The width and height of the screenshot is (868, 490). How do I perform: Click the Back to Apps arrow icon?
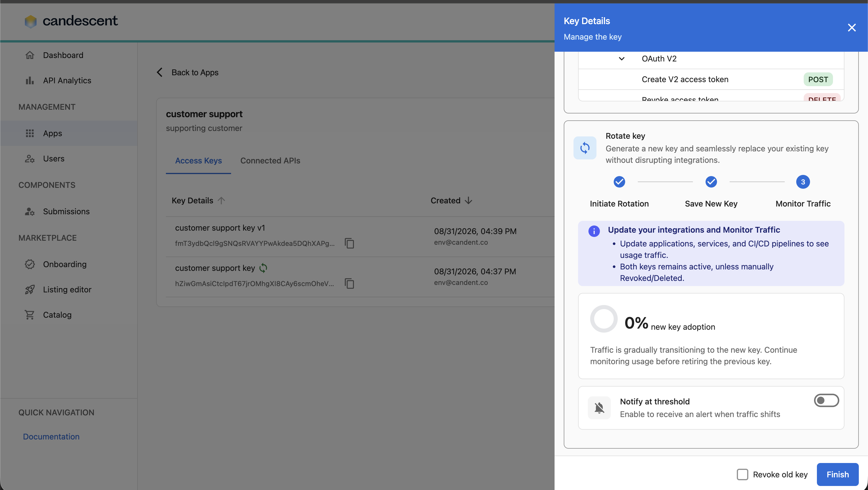(x=159, y=72)
